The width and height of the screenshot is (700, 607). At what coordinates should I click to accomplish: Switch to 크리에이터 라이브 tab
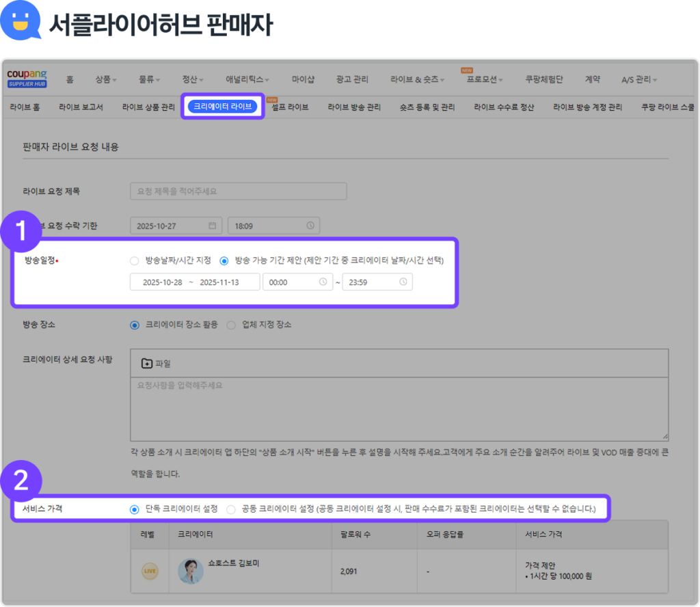pyautogui.click(x=222, y=107)
